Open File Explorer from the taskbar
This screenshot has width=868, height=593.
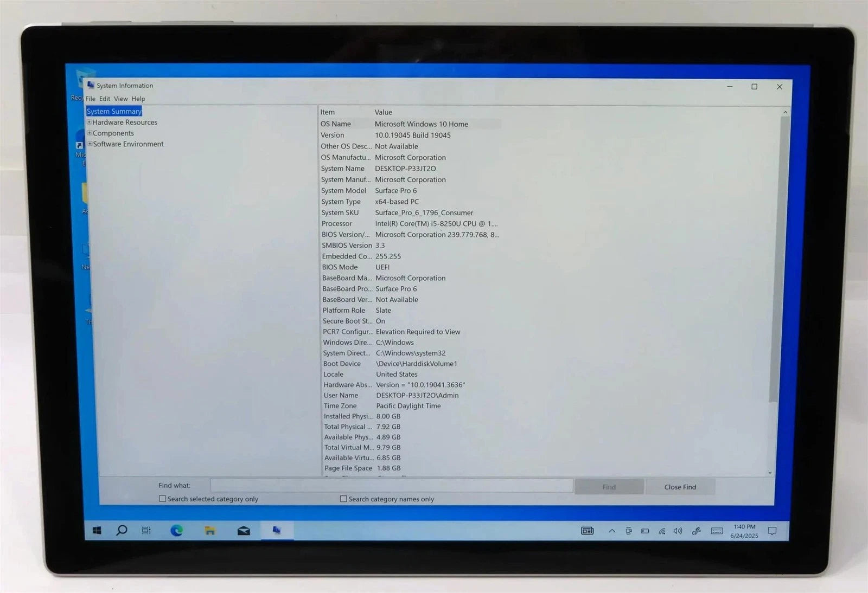pos(210,531)
